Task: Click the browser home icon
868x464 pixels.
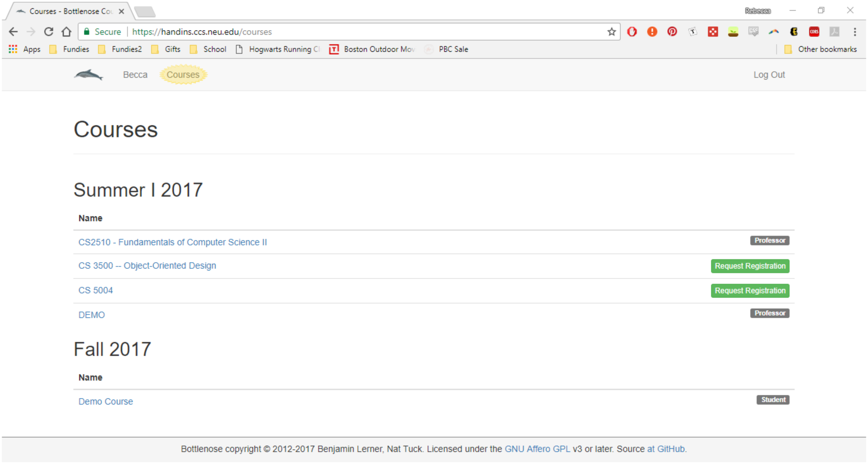Action: 66,32
